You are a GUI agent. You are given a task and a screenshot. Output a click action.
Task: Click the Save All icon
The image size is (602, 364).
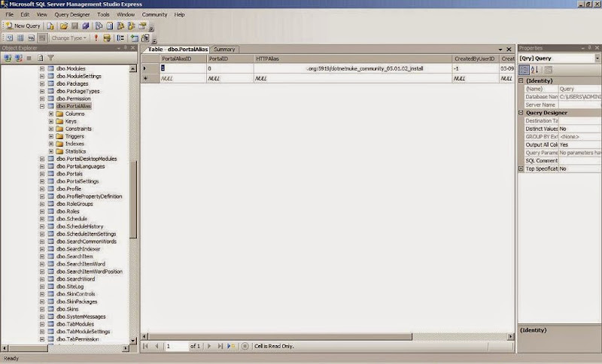85,26
